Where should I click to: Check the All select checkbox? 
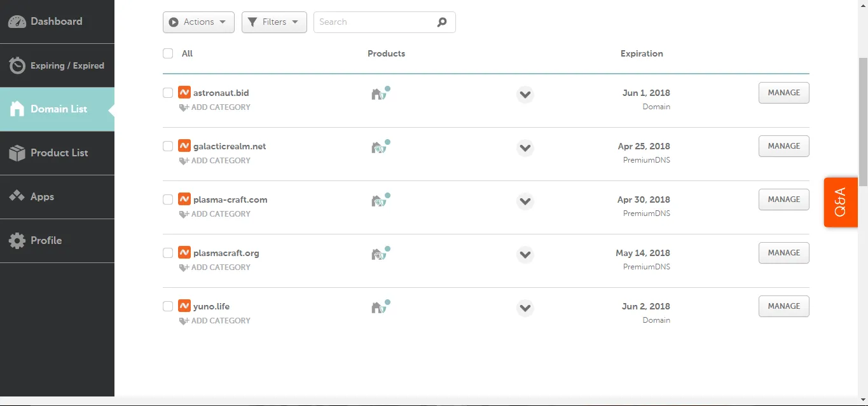click(168, 53)
